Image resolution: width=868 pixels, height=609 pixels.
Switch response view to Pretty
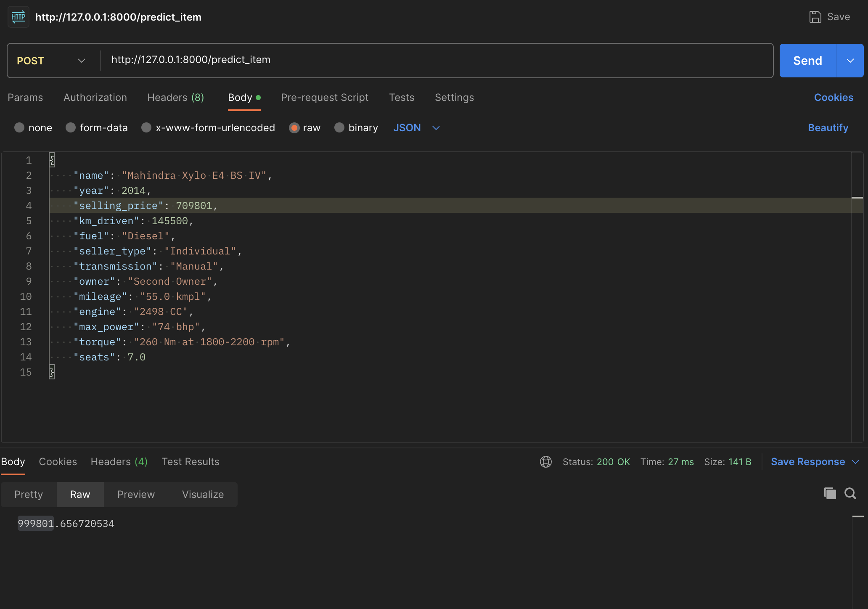coord(29,495)
